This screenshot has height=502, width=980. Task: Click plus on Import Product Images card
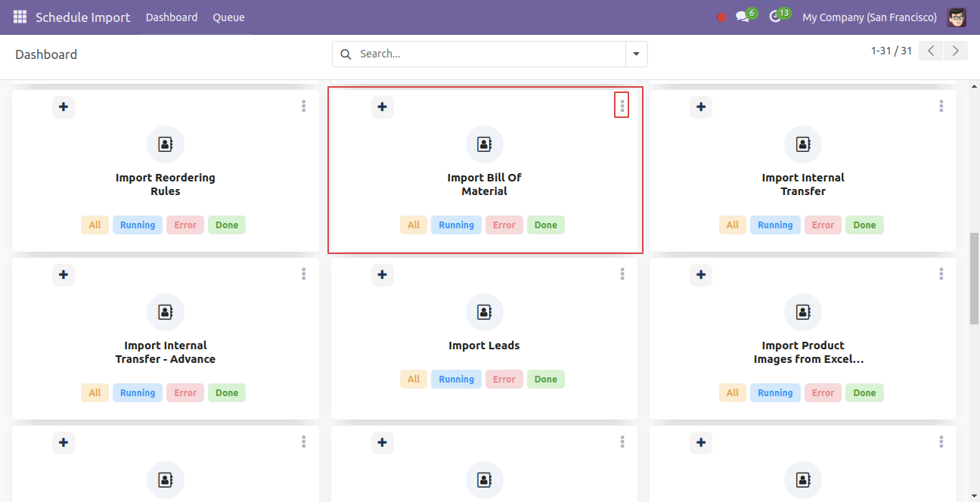pyautogui.click(x=701, y=275)
